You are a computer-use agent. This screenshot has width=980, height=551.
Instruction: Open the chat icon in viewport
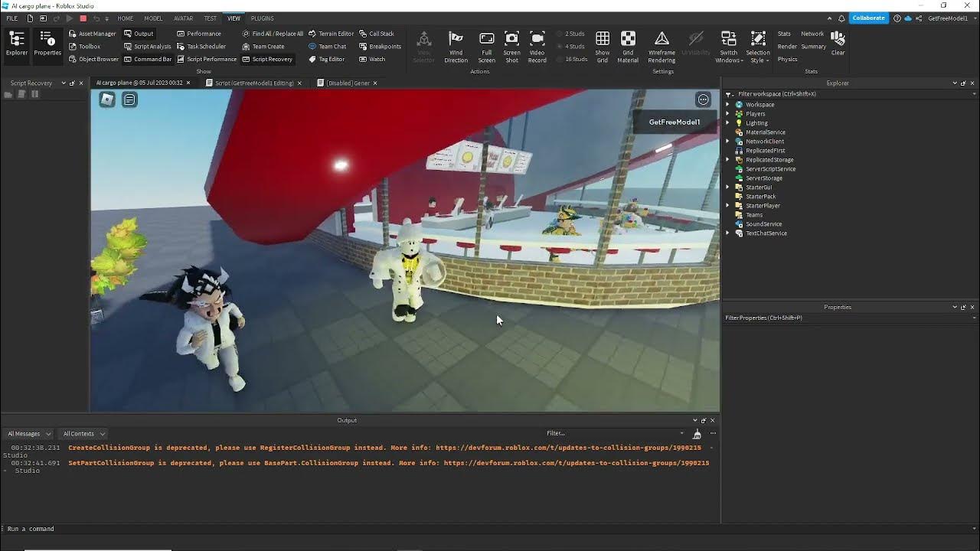coord(129,99)
